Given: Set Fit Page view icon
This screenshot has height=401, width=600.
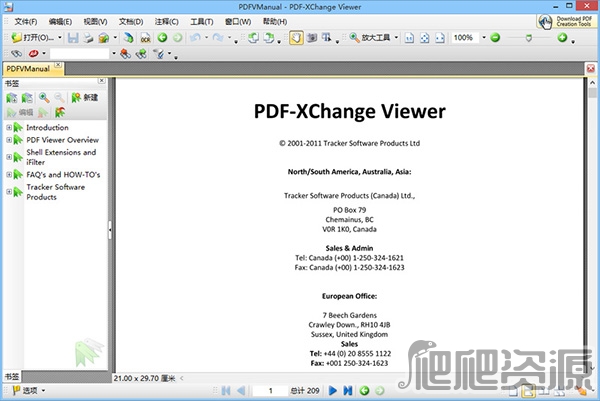Looking at the screenshot, I should click(425, 37).
